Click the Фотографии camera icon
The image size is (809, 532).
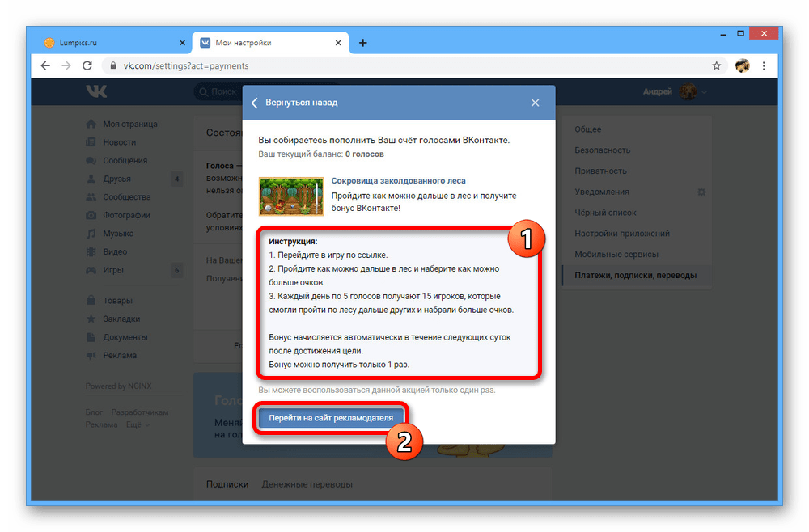point(91,215)
